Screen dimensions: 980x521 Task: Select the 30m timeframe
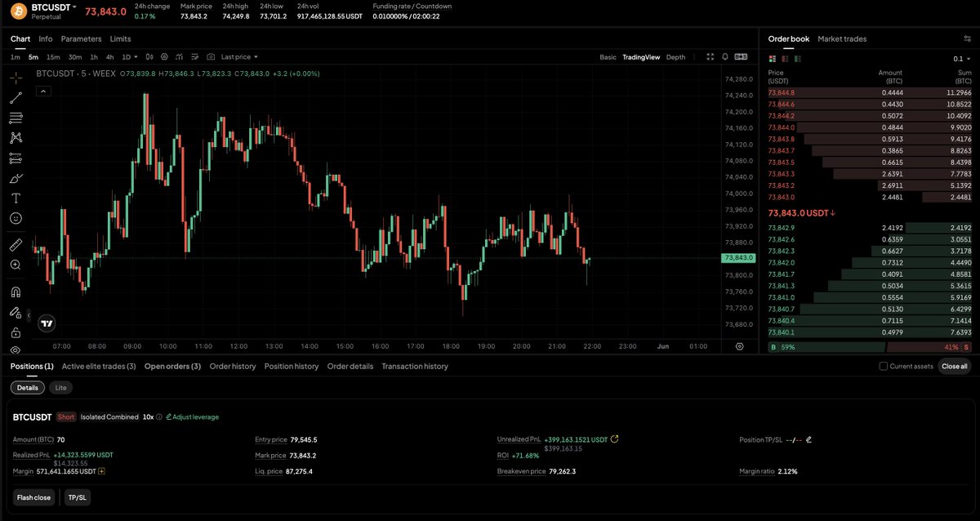pos(75,57)
